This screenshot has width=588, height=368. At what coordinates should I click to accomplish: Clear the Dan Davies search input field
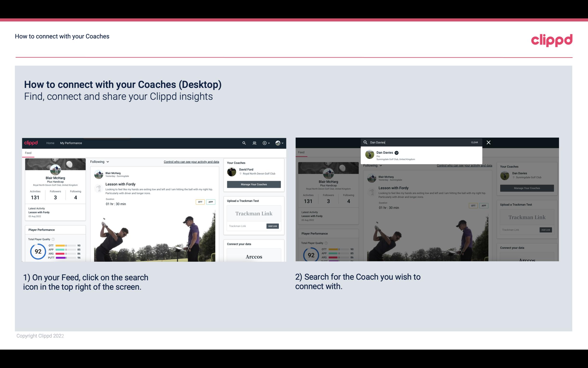474,142
